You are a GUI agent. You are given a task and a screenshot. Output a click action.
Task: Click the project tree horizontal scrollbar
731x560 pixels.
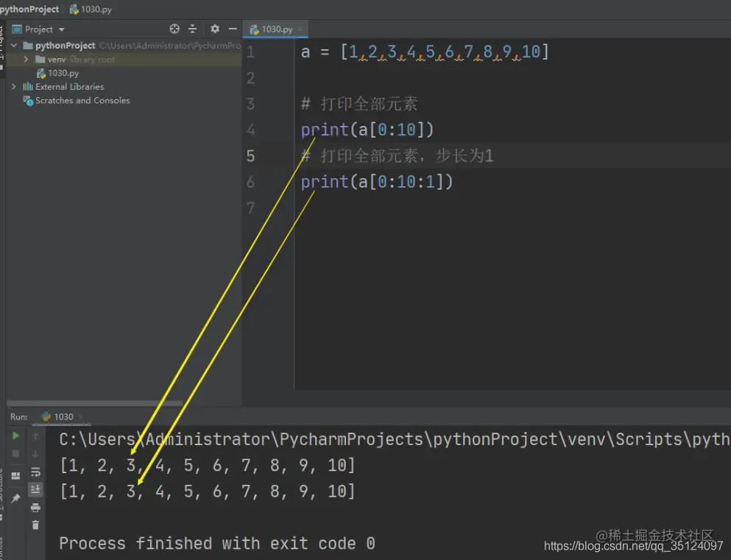(x=95, y=403)
